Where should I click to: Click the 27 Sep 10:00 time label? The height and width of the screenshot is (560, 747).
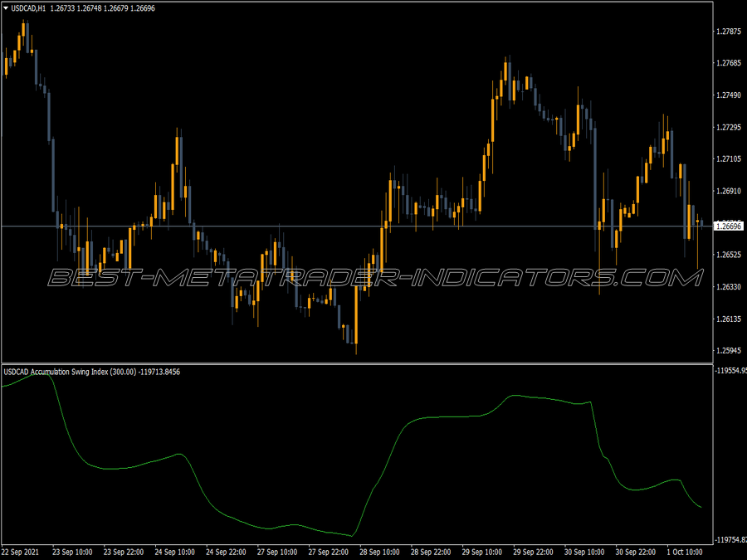pos(277,552)
